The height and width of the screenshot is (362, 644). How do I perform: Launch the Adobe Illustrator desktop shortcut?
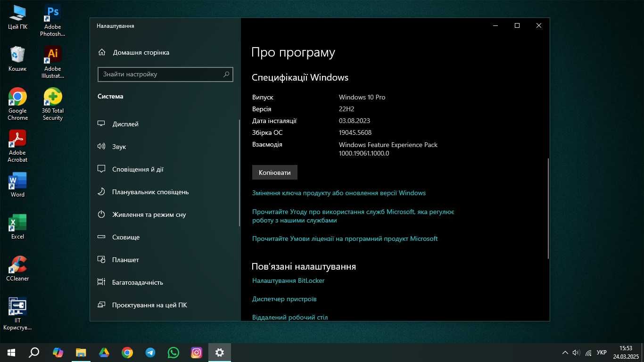coord(53,62)
